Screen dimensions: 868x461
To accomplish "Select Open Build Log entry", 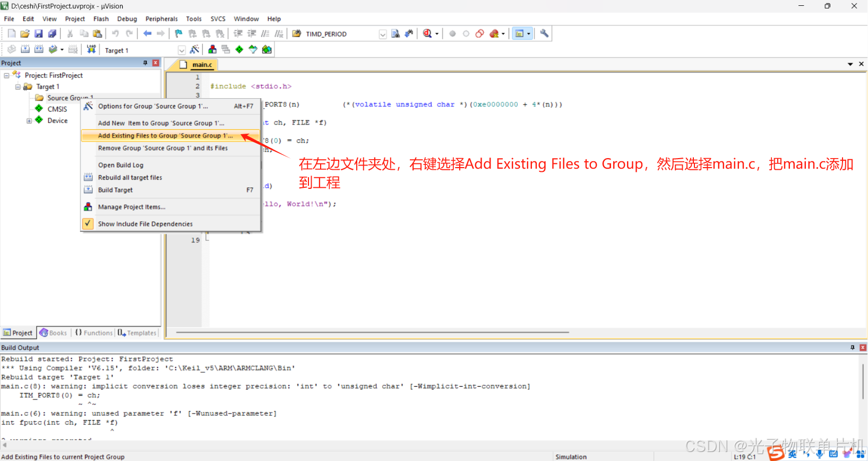I will tap(170, 165).
